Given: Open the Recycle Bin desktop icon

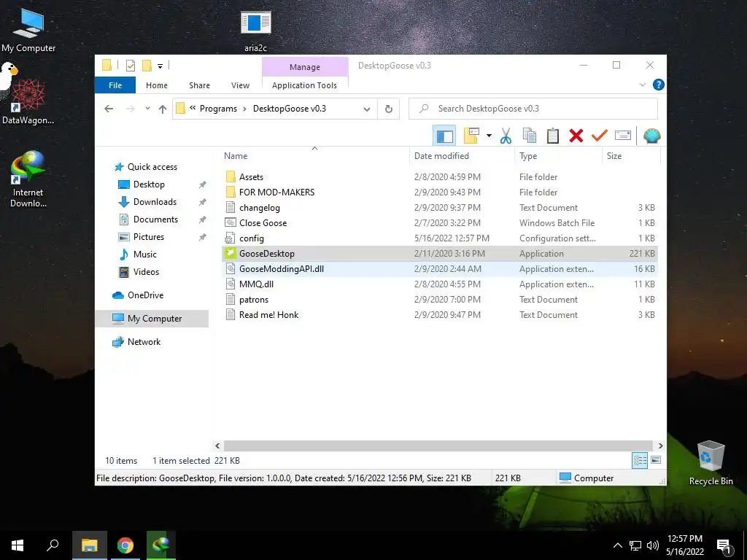Looking at the screenshot, I should (x=711, y=463).
